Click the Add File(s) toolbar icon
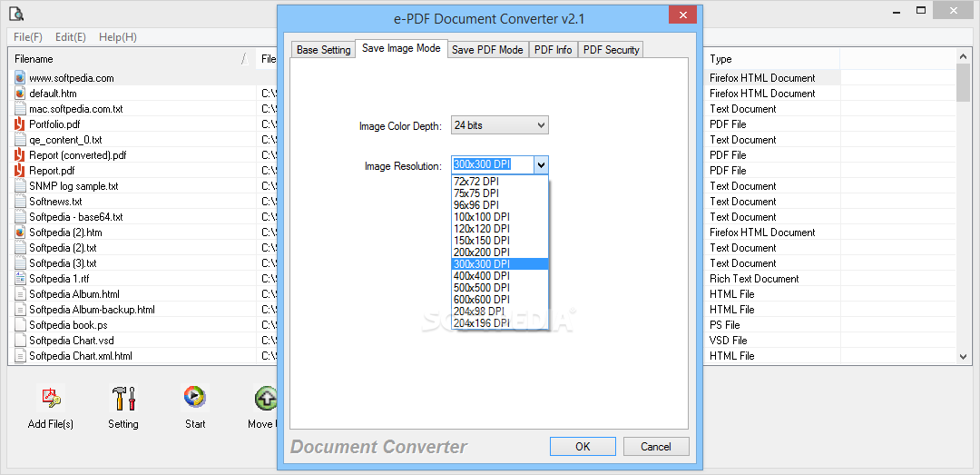The height and width of the screenshot is (475, 980). pyautogui.click(x=51, y=398)
